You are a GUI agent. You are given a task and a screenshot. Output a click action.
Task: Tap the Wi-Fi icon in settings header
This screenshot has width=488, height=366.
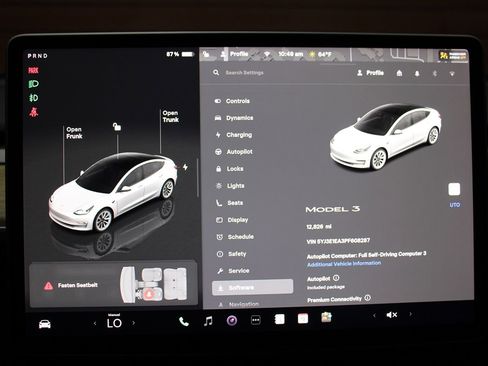[x=452, y=74]
